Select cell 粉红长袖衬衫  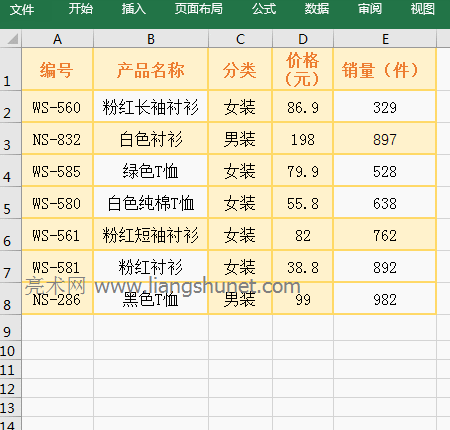coord(151,107)
